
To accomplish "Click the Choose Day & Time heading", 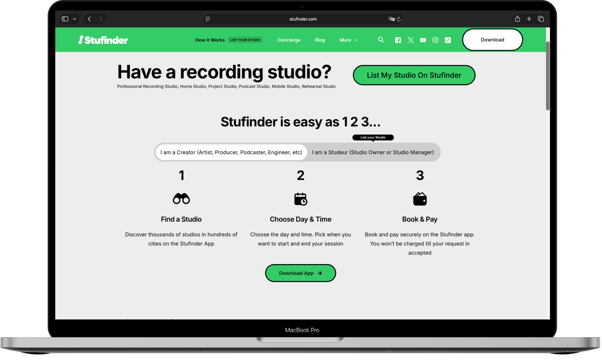I will [301, 219].
